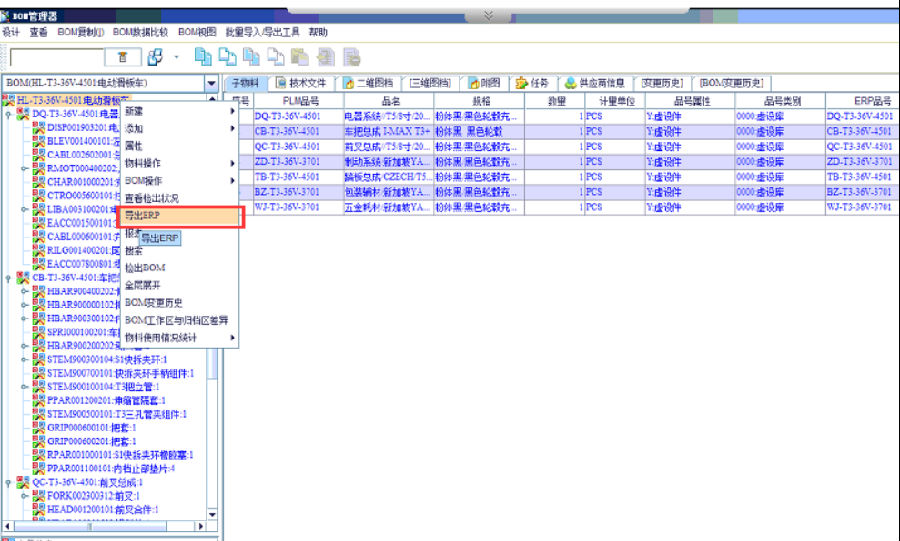Choose 全层展开 in context menu
The height and width of the screenshot is (541, 900).
coord(142,285)
